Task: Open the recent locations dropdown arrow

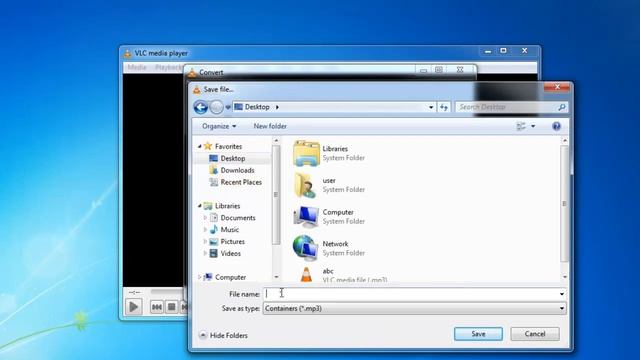Action: (228, 107)
